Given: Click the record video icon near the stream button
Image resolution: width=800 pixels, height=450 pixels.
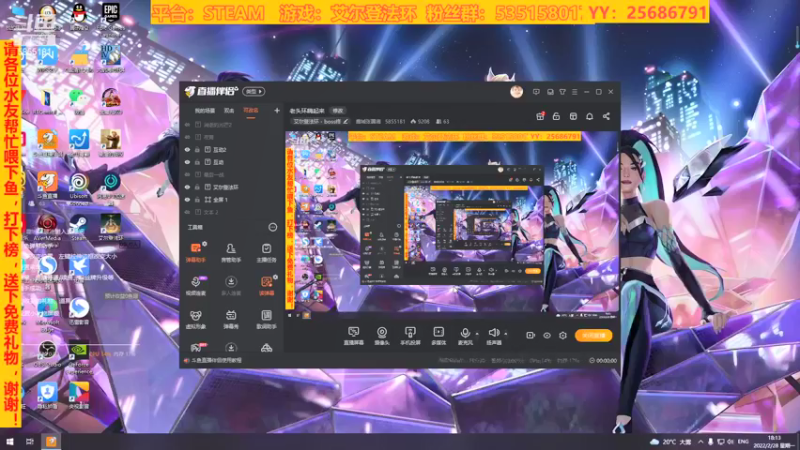Looking at the screenshot, I should point(530,335).
